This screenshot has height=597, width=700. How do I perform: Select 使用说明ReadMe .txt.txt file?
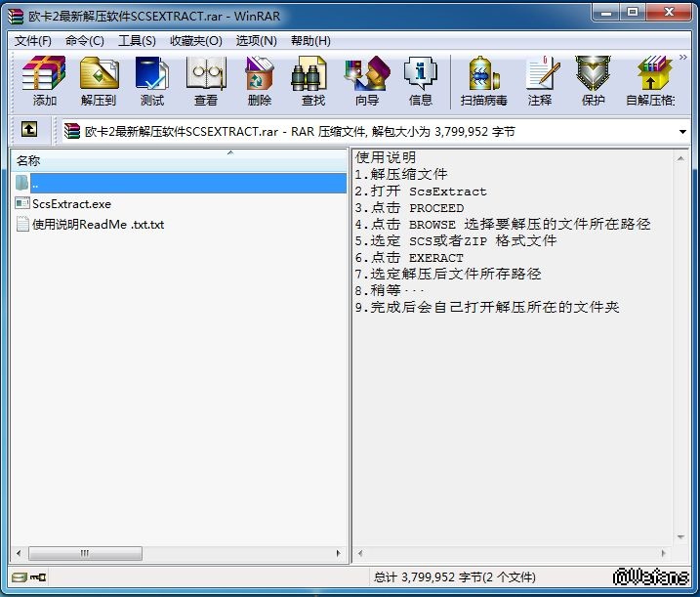(99, 225)
